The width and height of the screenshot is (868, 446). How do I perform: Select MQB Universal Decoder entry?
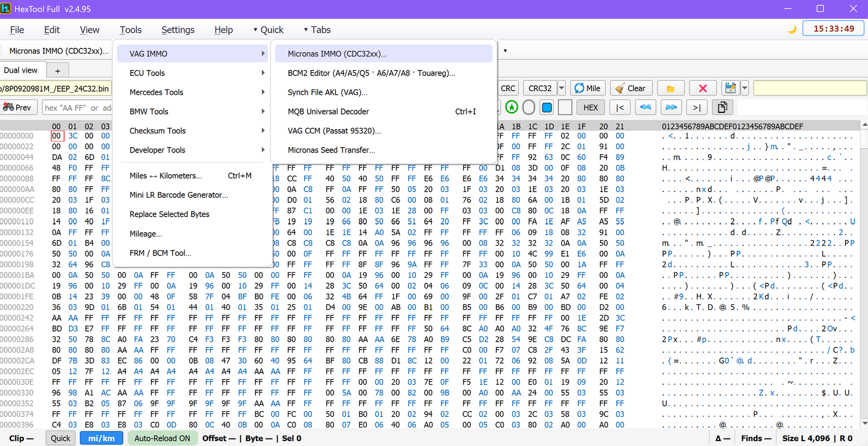(x=384, y=111)
